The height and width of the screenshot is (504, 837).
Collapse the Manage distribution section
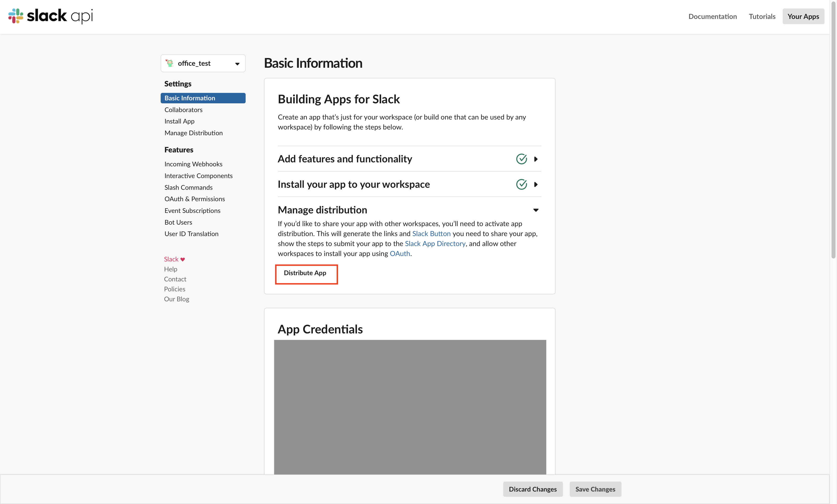click(x=536, y=210)
